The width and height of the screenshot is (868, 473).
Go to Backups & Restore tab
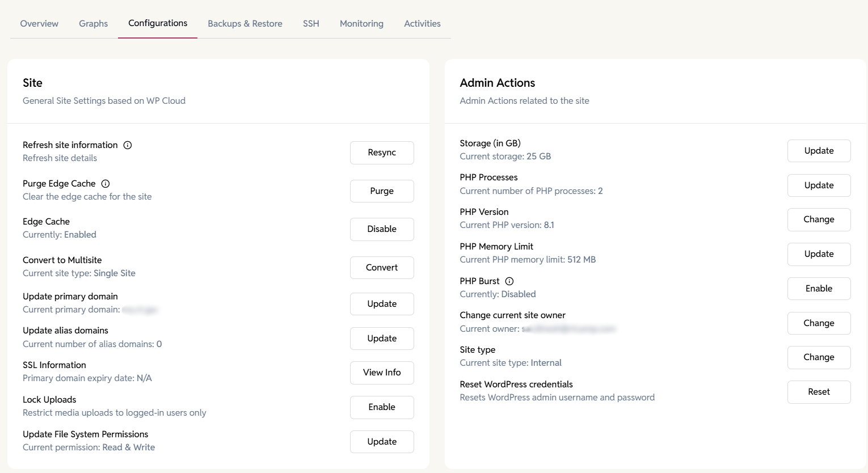tap(245, 23)
